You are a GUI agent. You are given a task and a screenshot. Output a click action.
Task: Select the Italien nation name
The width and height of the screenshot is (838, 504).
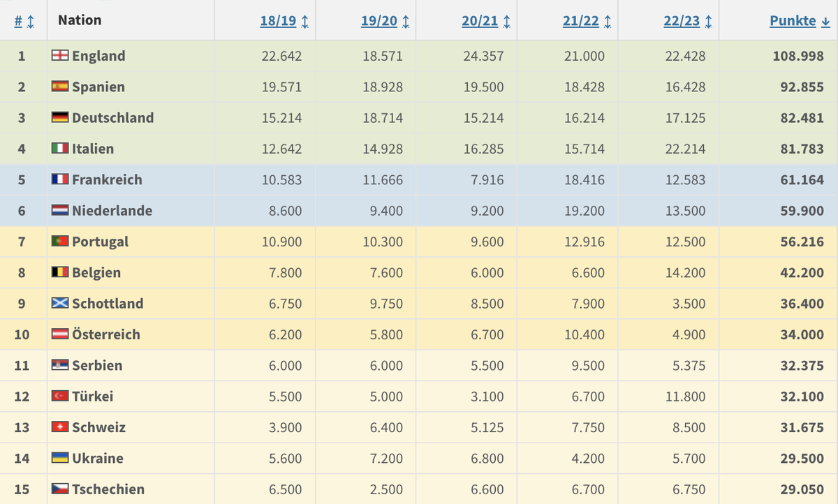coord(93,148)
